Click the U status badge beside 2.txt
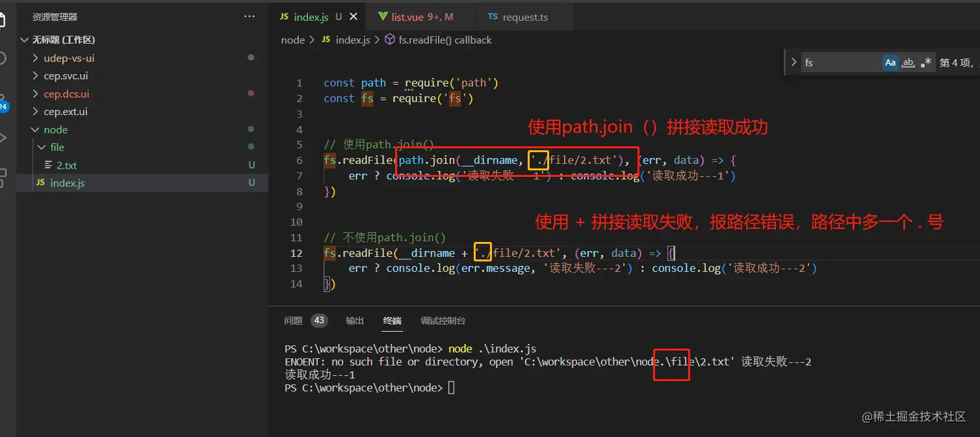 coord(251,165)
